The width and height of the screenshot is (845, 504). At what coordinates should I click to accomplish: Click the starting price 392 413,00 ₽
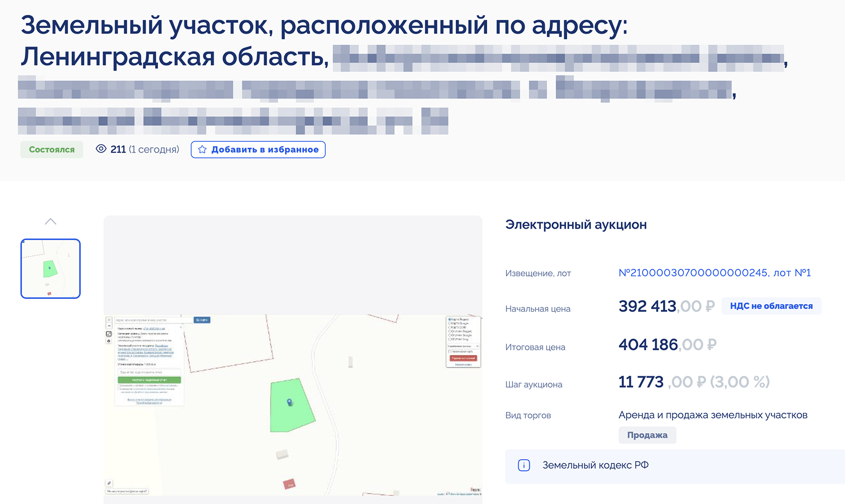666,306
